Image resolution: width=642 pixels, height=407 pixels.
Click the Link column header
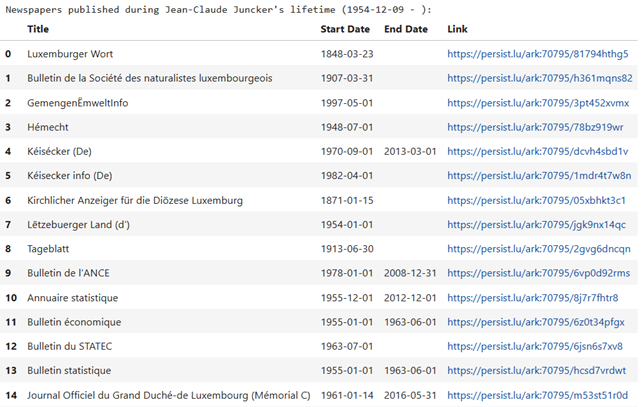457,29
